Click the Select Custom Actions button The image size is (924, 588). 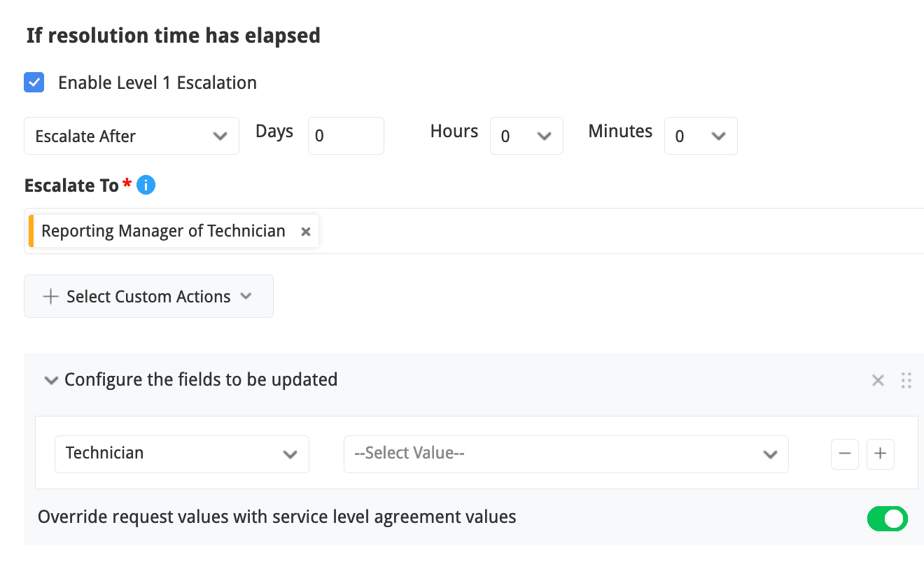(148, 296)
